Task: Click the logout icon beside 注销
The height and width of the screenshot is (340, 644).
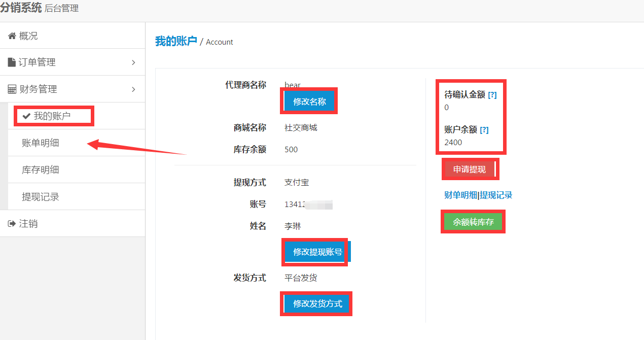Action: pos(12,224)
